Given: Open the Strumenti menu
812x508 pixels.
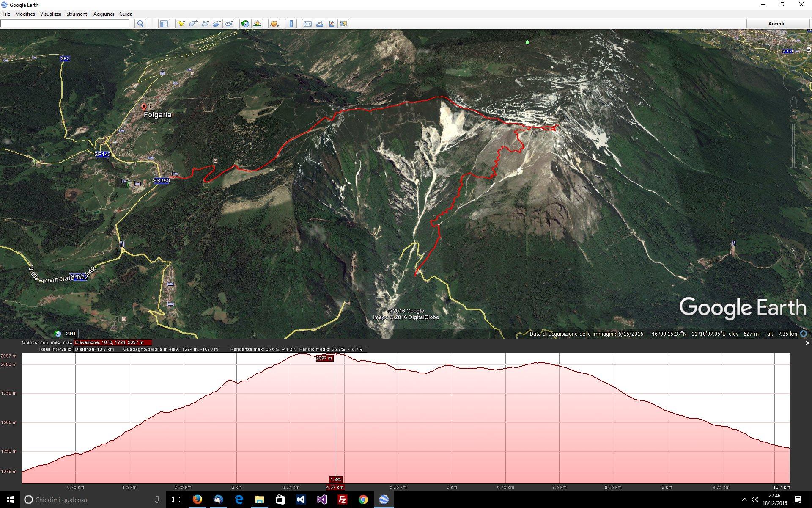Looking at the screenshot, I should 77,14.
